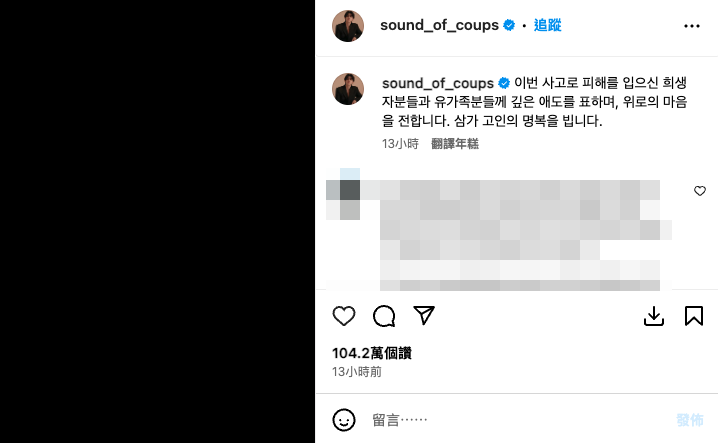Click the black post media area
The image size is (718, 443).
coord(158,221)
